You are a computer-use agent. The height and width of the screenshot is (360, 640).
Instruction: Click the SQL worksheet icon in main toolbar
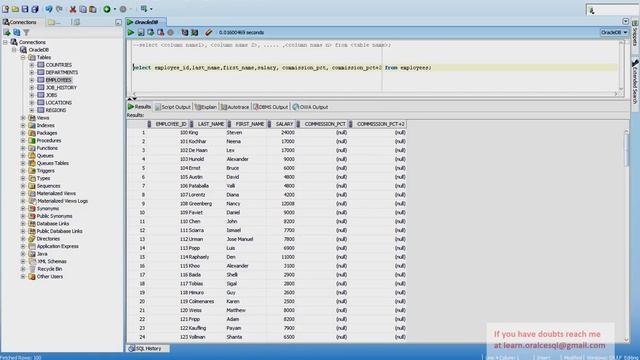point(144,9)
